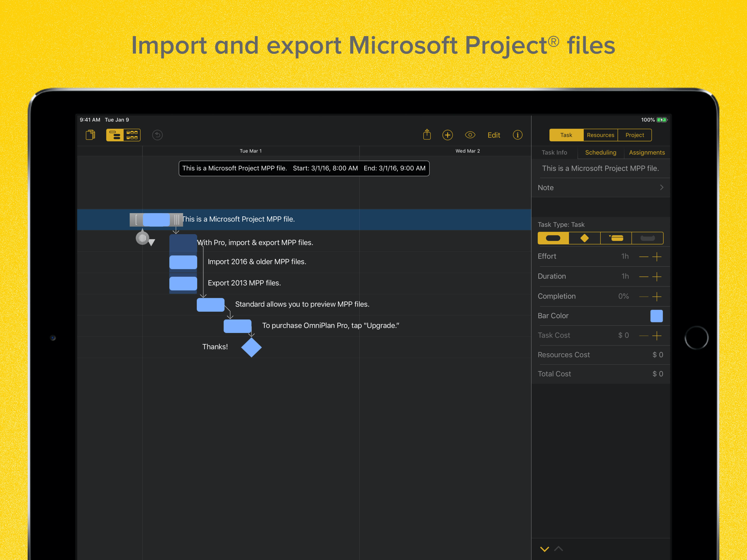Set task type to group

coord(616,238)
